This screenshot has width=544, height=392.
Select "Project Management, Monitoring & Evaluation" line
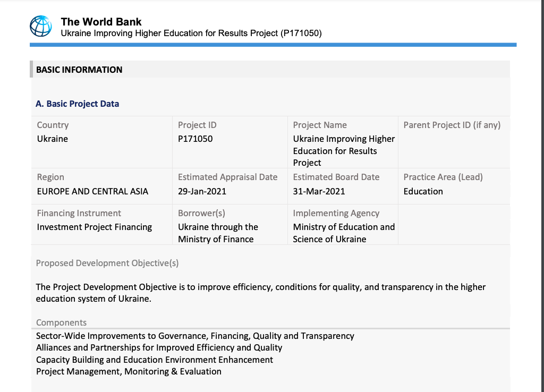[x=129, y=371]
